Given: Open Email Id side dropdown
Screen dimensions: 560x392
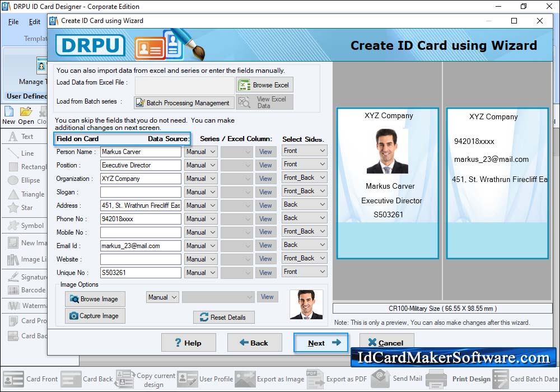Looking at the screenshot, I should [304, 245].
